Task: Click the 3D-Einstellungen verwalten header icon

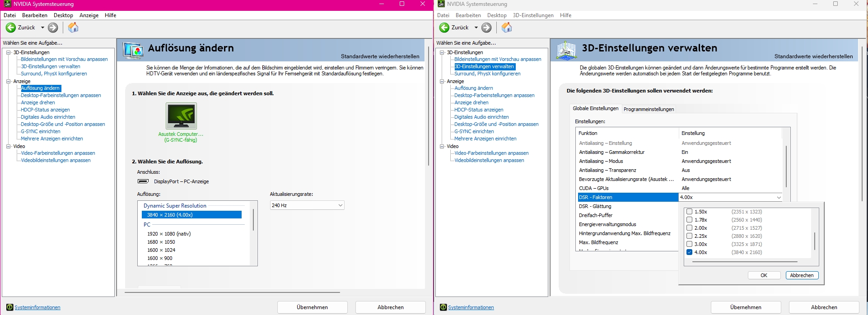Action: pyautogui.click(x=567, y=51)
